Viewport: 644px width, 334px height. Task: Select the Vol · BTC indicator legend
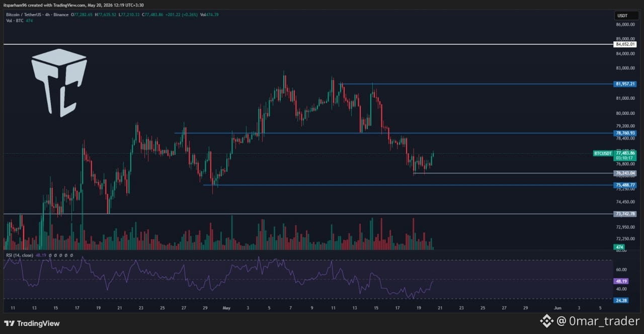[x=15, y=21]
